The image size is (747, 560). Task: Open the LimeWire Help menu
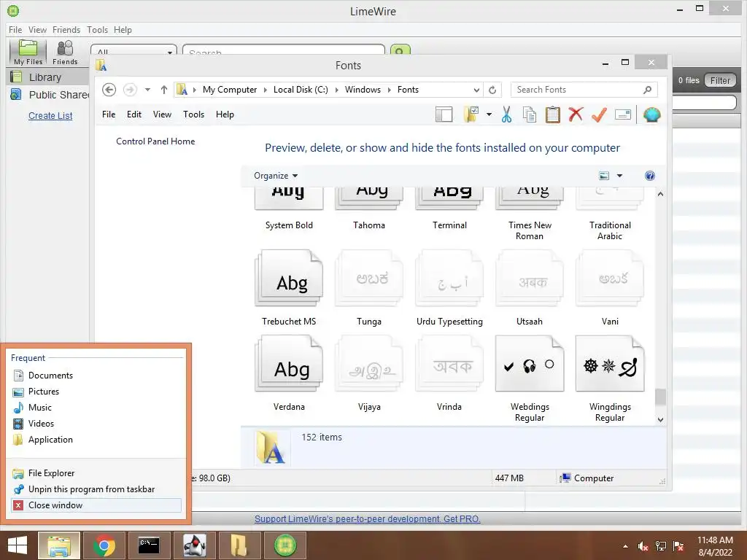coord(123,29)
